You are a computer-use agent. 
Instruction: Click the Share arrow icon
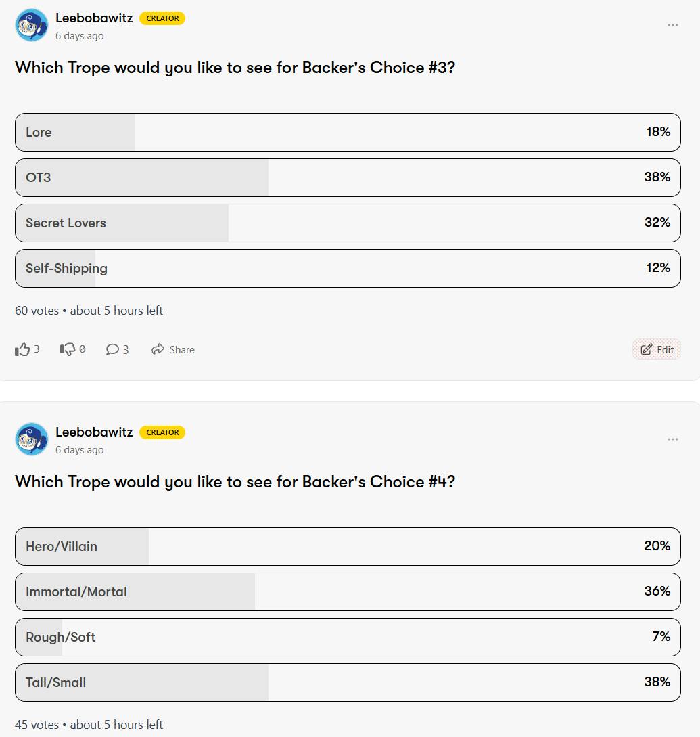coord(158,349)
